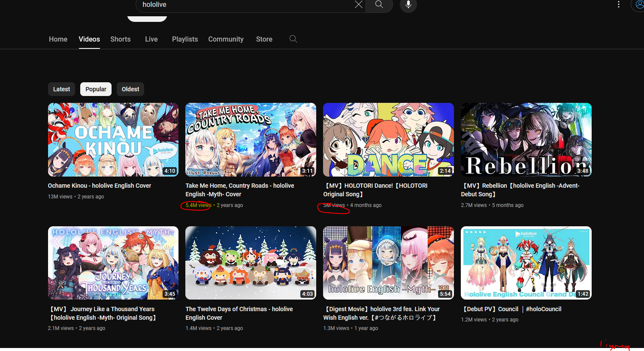The height and width of the screenshot is (351, 644).
Task: Play the Rebellion music video thumbnail
Action: tap(526, 140)
